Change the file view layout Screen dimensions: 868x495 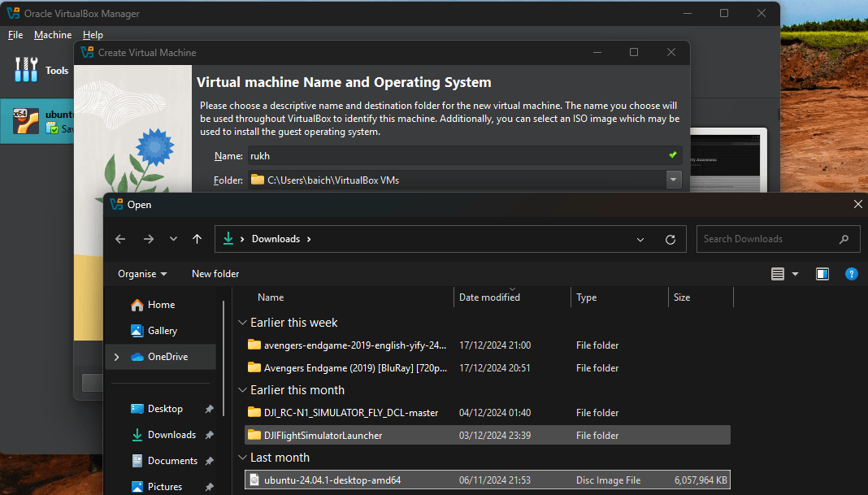tap(778, 274)
